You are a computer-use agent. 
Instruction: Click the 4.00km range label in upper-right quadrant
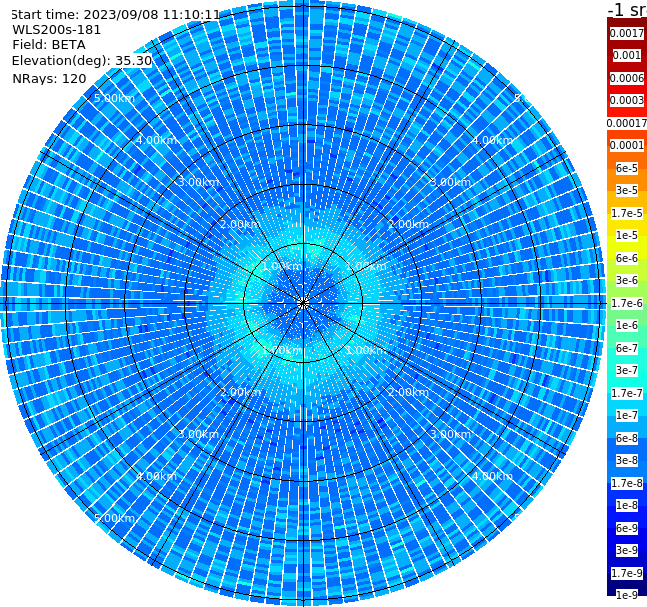492,140
